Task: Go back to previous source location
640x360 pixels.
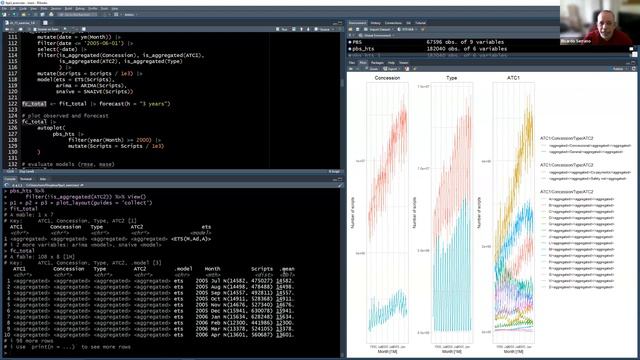Action: (7, 29)
